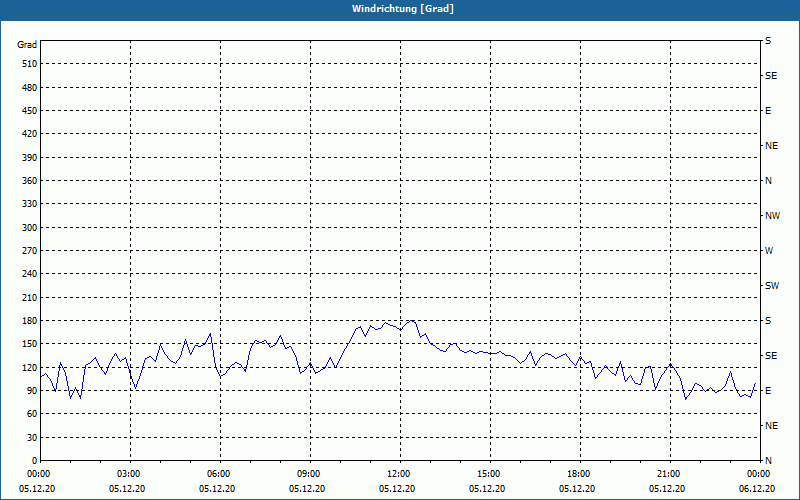Select the 0 y-axis value
Viewport: 800px width, 500px height.
coord(34,461)
